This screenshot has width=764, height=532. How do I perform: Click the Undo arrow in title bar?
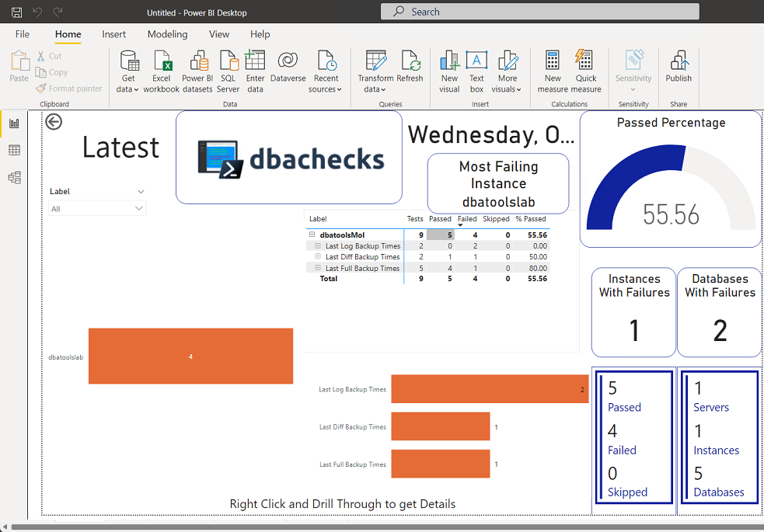pos(37,12)
